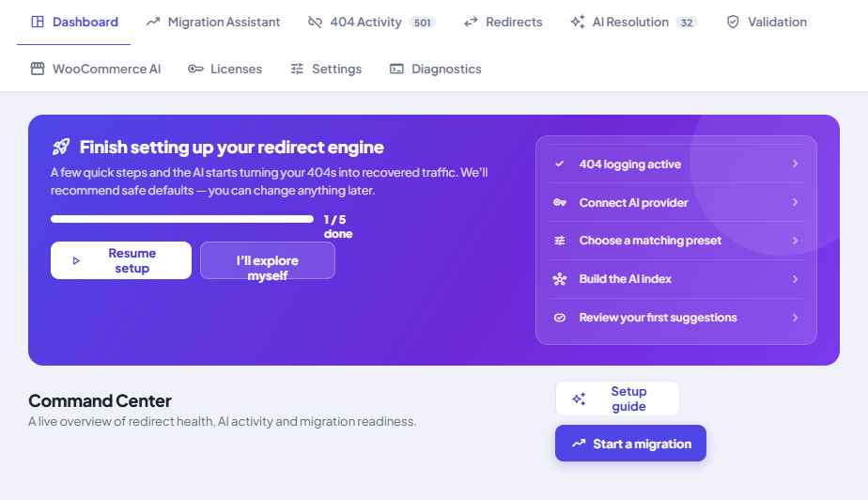
Task: Expand the Connect AI provider step chevron
Action: 795,202
